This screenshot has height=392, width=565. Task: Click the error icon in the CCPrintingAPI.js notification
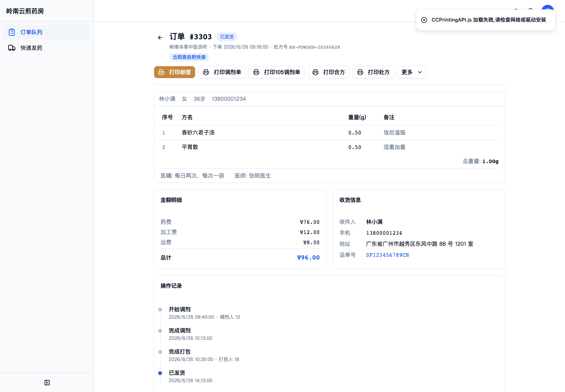pos(424,20)
